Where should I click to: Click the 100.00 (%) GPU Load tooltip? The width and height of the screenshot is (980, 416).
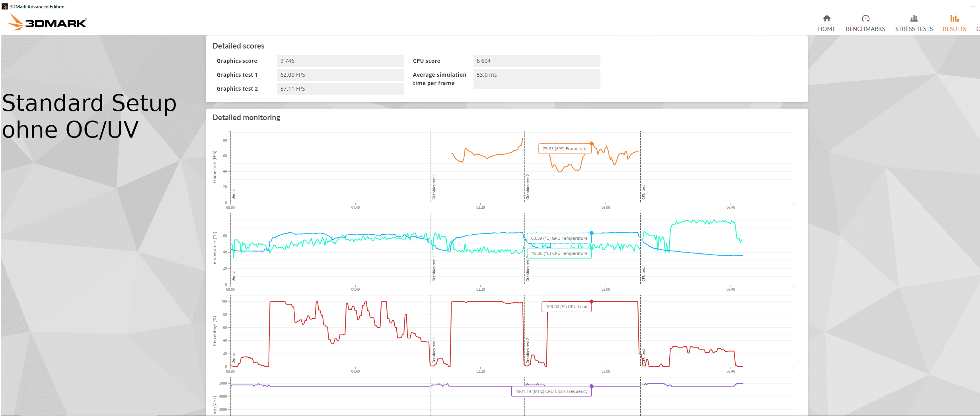click(x=567, y=307)
